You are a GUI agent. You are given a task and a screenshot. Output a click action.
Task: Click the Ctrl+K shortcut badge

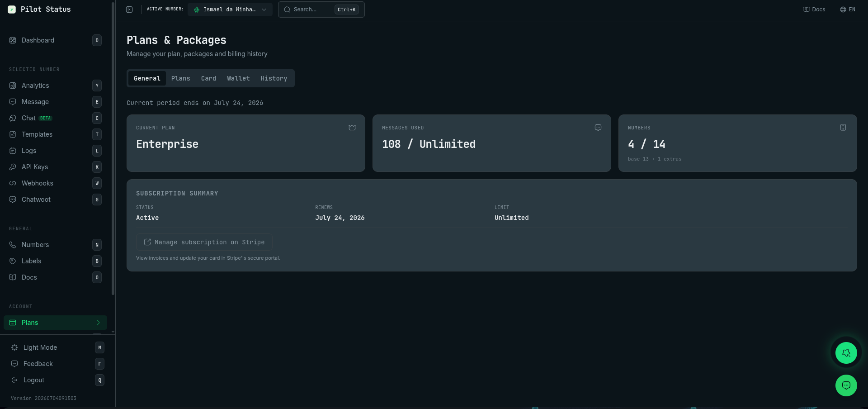(x=347, y=10)
